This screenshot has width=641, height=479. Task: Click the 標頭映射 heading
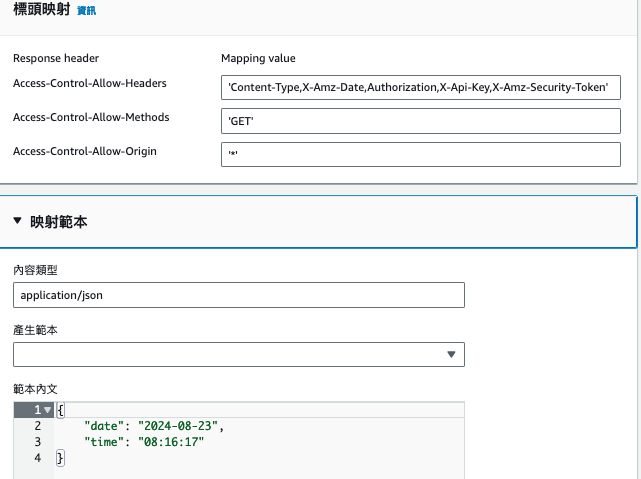click(x=41, y=10)
